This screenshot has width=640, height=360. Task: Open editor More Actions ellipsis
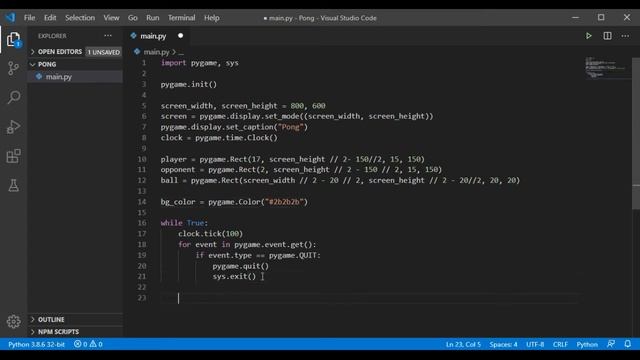[625, 36]
